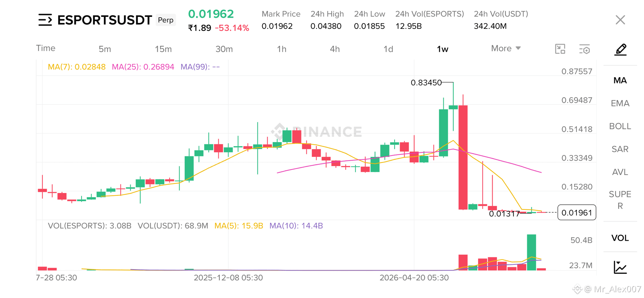Viewport: 644px width, 298px height.
Task: Toggle the VOL sub-indicator
Action: [620, 238]
